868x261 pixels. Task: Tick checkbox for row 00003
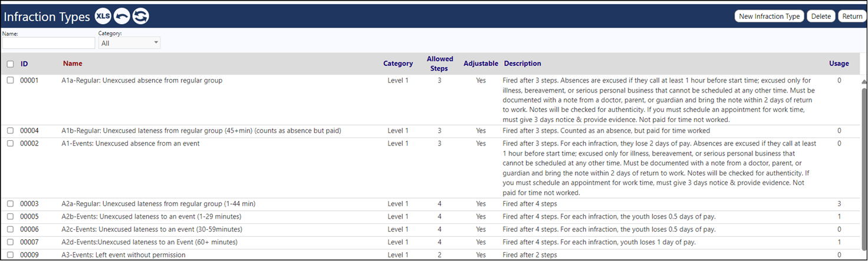pos(10,204)
